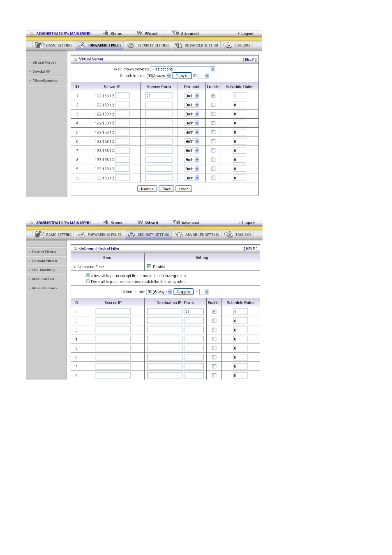This screenshot has height=555, width=392.
Task: Select Deny all to pass radio option
Action: point(88,281)
